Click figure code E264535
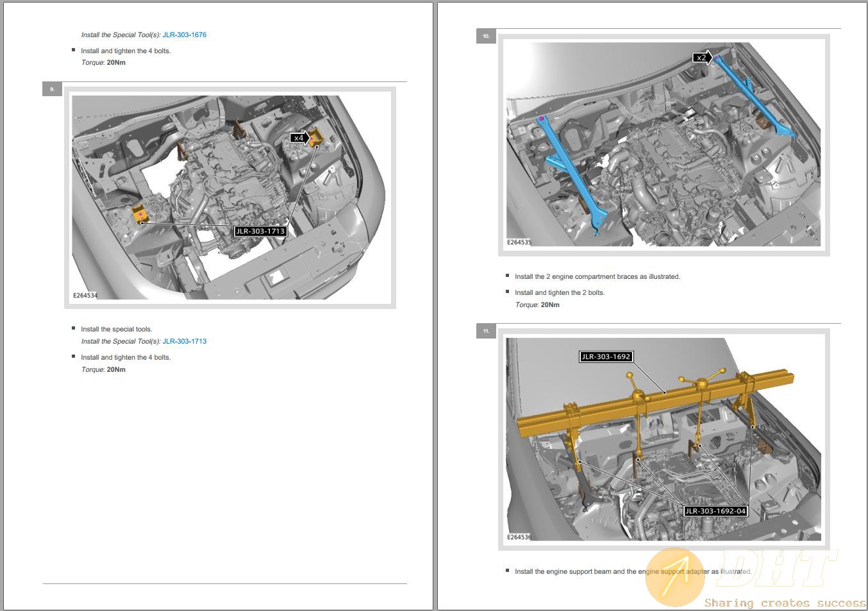 point(519,242)
